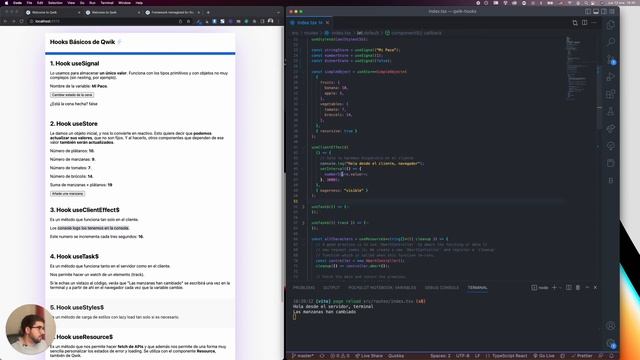Click the errors and warnings count in status bar
Image resolution: width=640 pixels, height=360 pixels.
(x=340, y=356)
